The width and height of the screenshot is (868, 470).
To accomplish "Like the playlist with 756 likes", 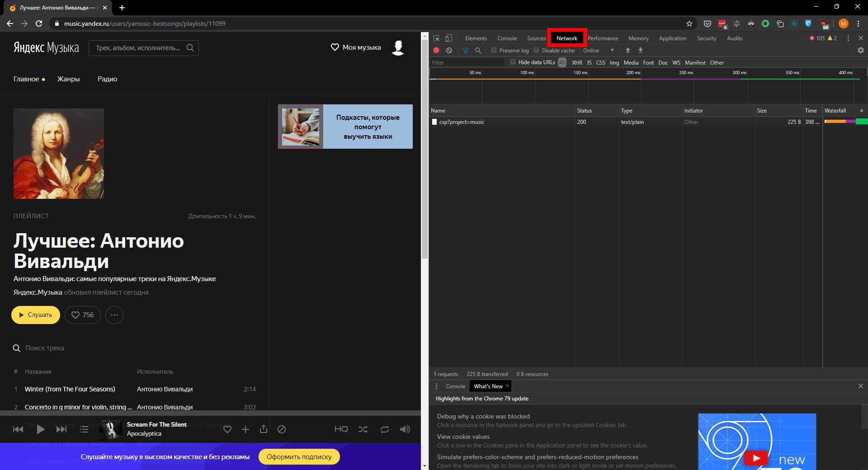I will click(82, 315).
